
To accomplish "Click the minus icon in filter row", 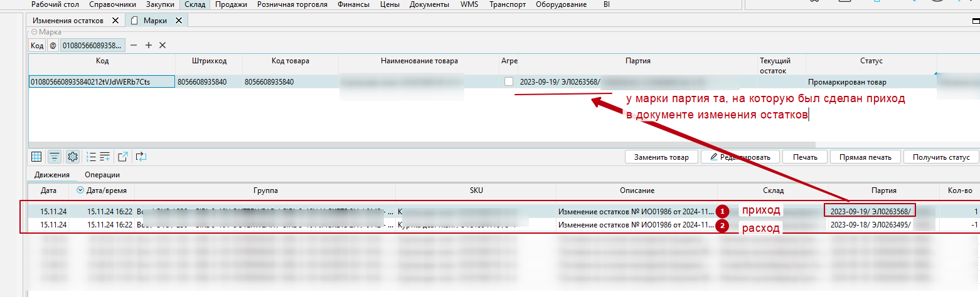I will click(x=135, y=45).
